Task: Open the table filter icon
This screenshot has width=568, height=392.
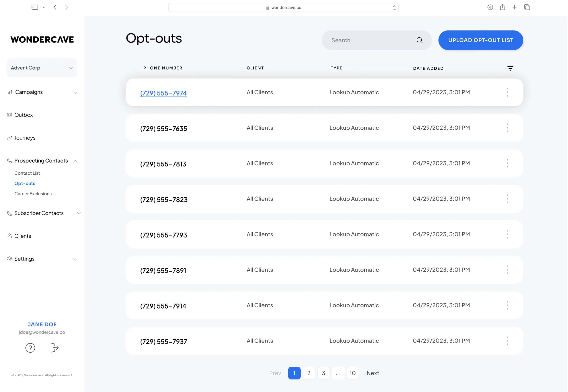Action: (510, 68)
